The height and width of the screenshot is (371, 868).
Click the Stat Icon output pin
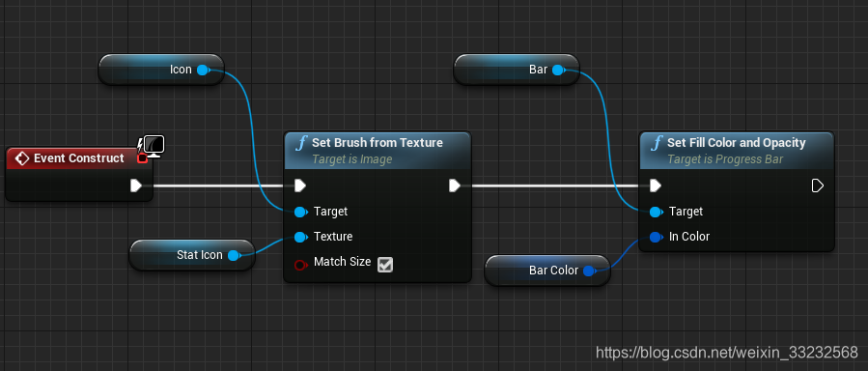point(235,255)
